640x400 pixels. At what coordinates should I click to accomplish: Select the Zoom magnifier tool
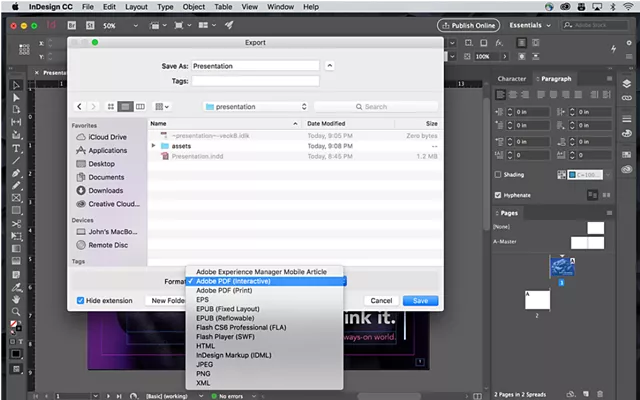16,311
